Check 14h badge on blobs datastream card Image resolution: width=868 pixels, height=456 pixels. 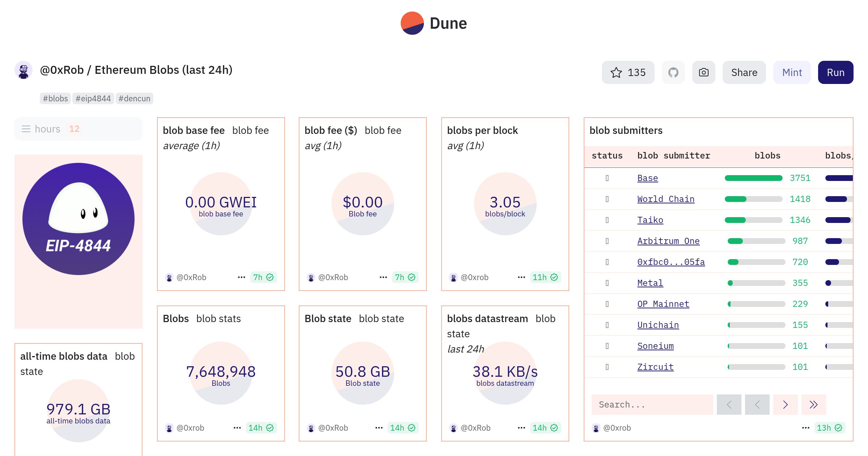(x=545, y=428)
